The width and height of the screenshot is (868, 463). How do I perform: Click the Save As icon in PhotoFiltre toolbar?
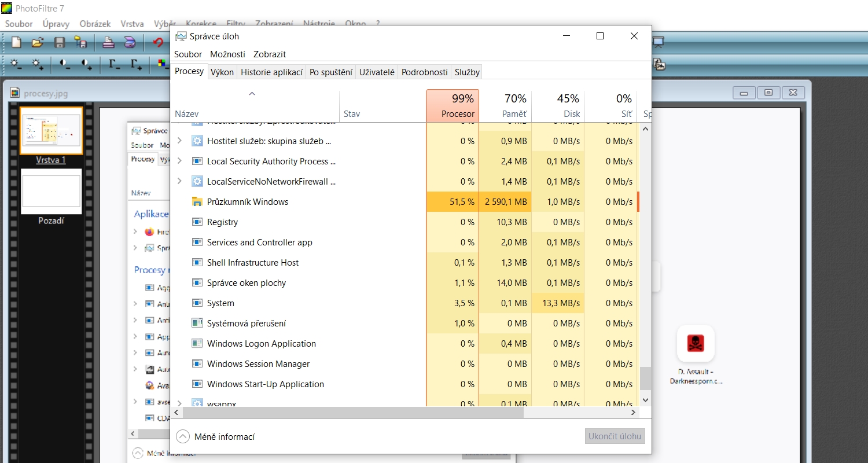(80, 42)
